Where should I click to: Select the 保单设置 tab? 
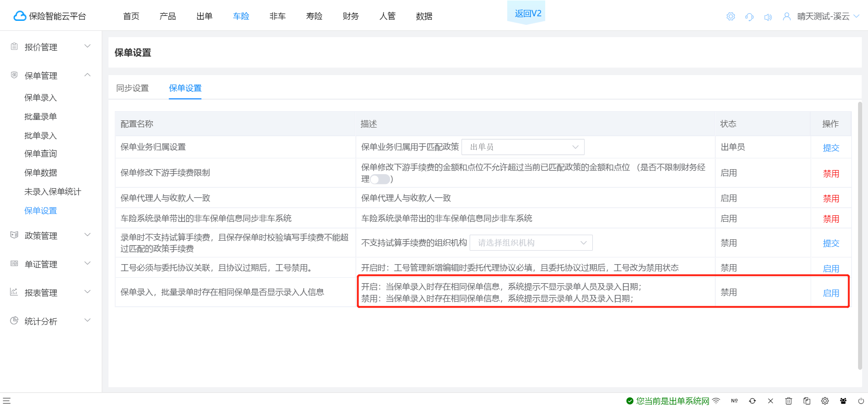(185, 88)
